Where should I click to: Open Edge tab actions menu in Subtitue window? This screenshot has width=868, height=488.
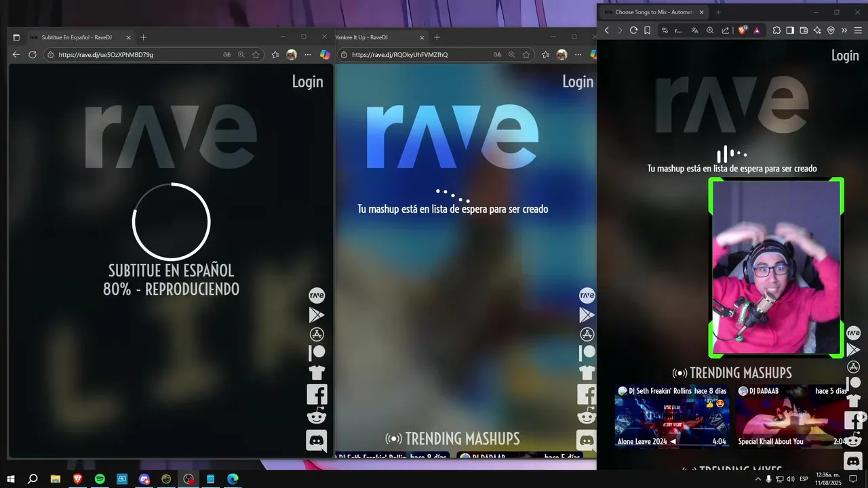16,37
